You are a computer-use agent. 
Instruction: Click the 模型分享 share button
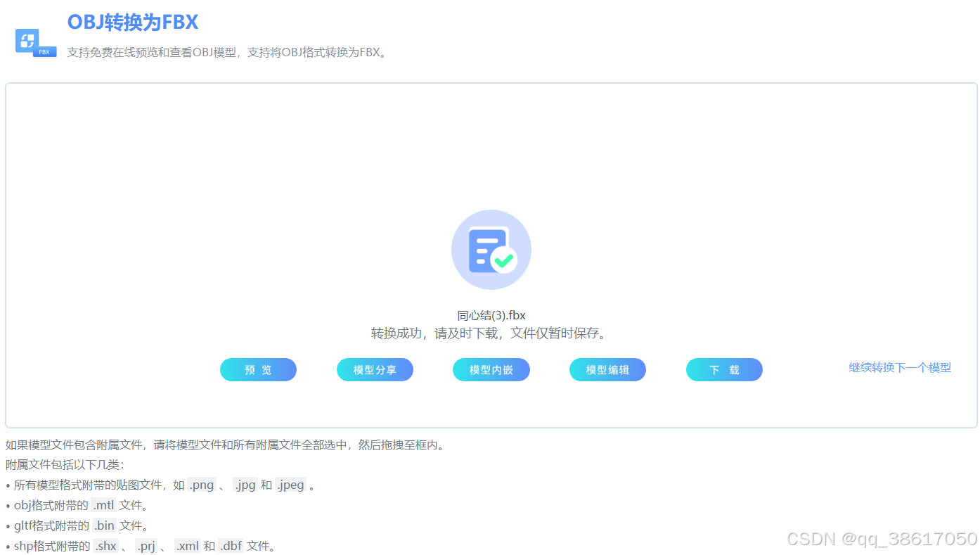pyautogui.click(x=375, y=369)
